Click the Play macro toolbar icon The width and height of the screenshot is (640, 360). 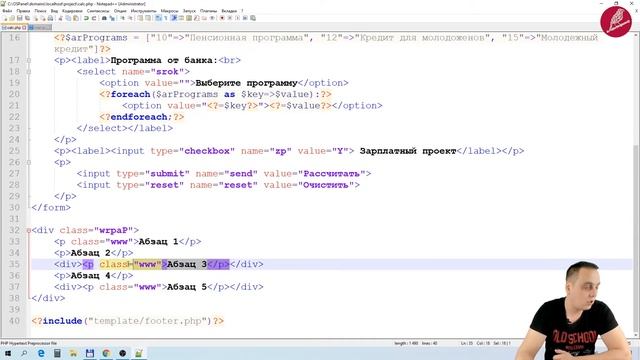click(x=238, y=18)
